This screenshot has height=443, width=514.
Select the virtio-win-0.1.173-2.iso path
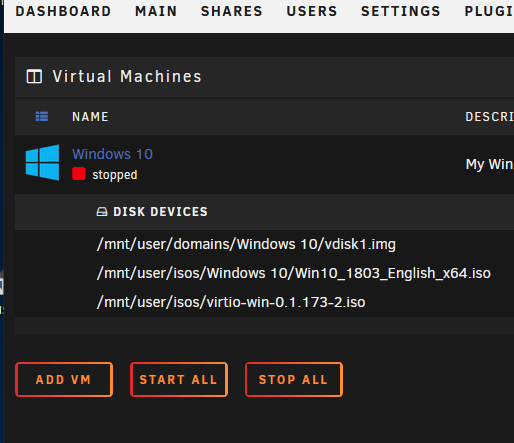point(231,302)
